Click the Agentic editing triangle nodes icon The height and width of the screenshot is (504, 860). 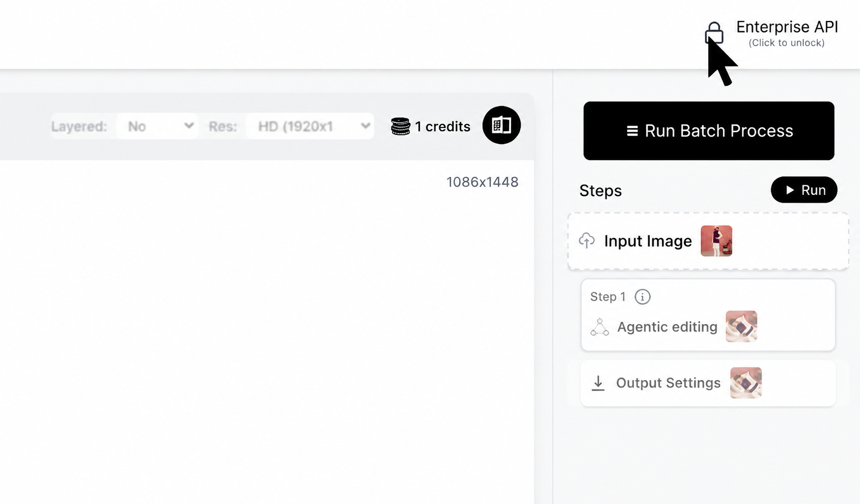pyautogui.click(x=599, y=327)
